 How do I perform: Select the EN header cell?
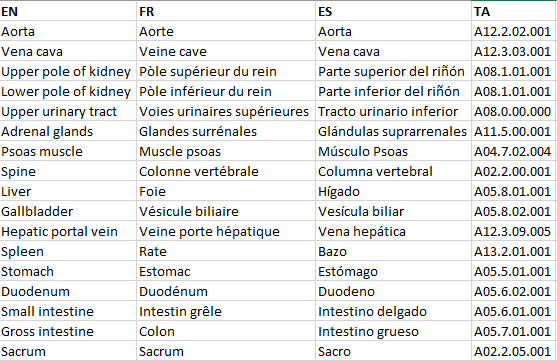(x=68, y=11)
